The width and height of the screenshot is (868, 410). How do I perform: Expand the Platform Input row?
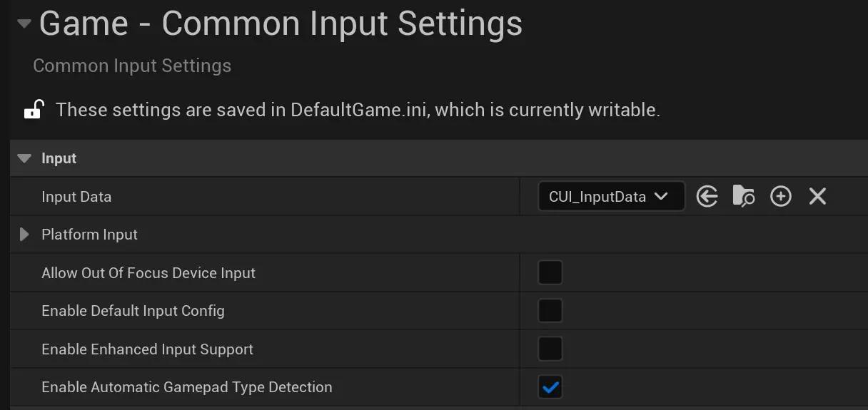[x=25, y=235]
